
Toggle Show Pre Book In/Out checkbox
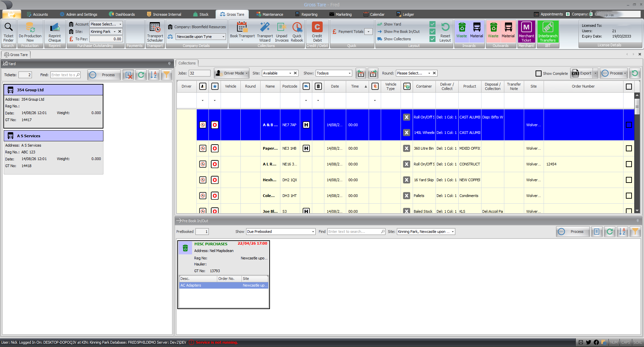(432, 32)
